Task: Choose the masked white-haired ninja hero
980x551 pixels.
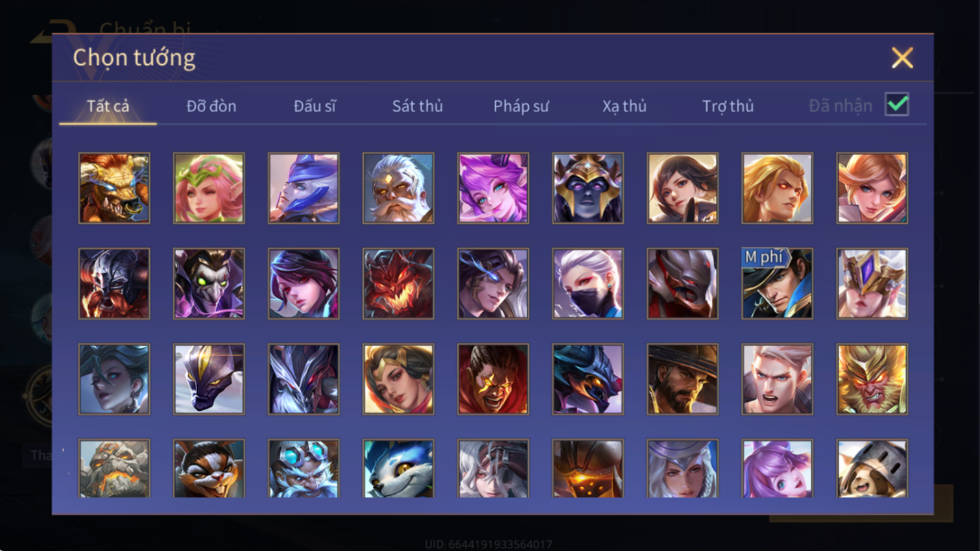Action: click(x=588, y=284)
